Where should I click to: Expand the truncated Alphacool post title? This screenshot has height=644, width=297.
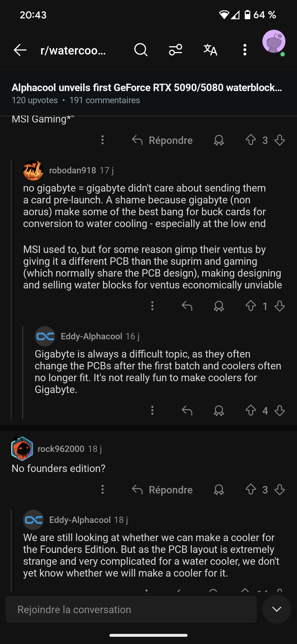tap(147, 88)
